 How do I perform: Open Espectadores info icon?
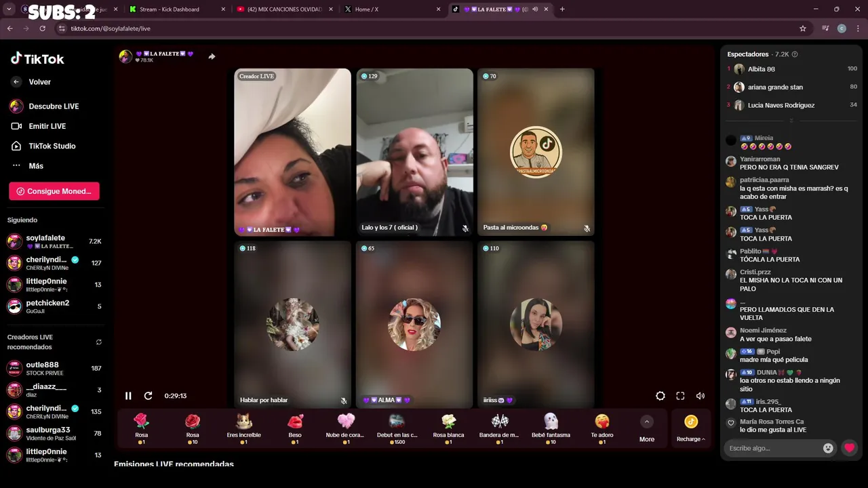795,54
